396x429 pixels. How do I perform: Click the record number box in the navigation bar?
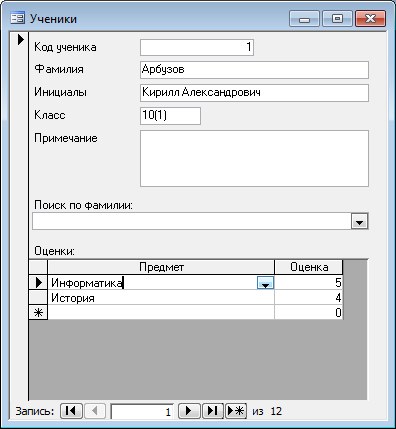coord(142,411)
